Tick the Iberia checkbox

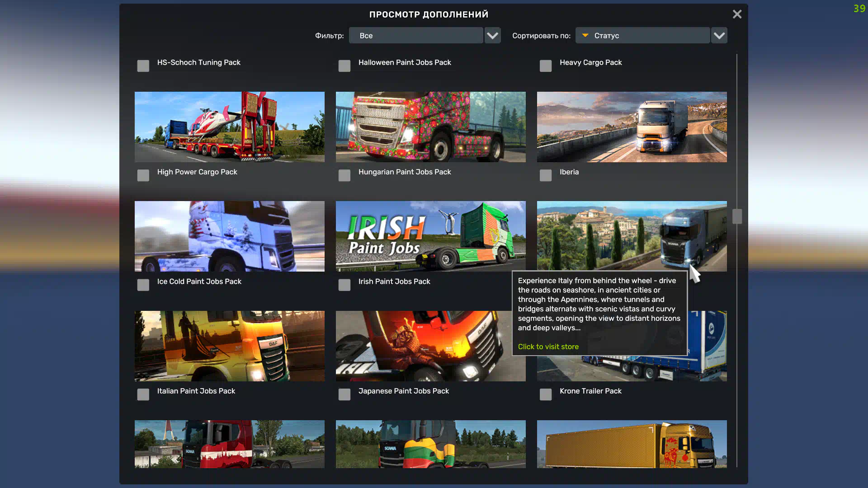coord(546,175)
